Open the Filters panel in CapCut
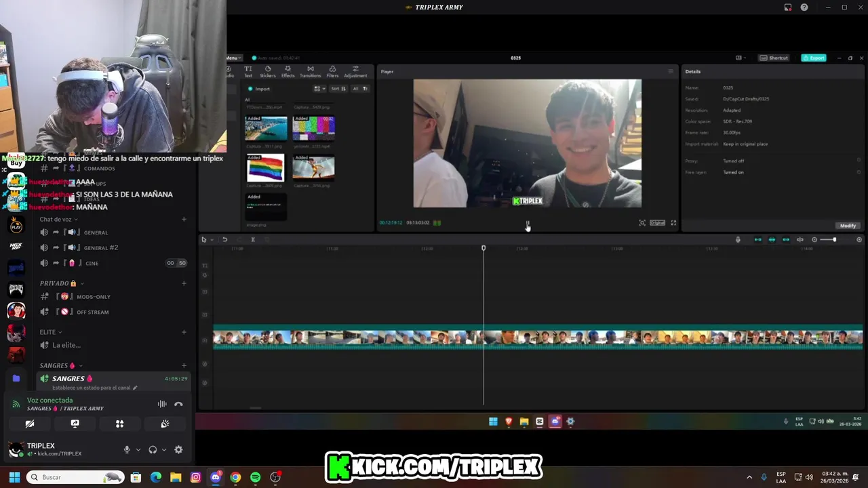 (332, 71)
